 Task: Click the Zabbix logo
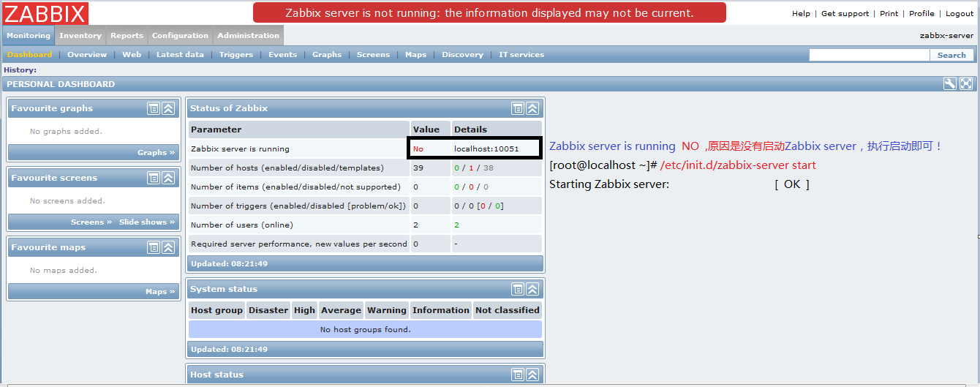(x=45, y=13)
